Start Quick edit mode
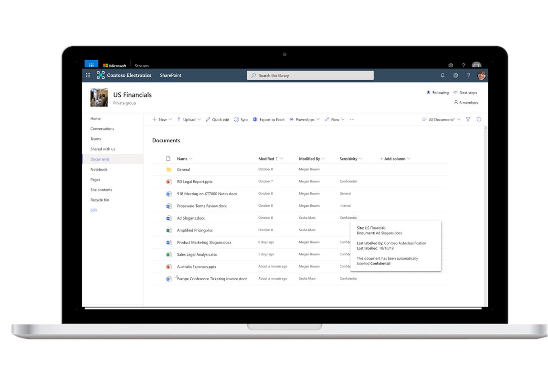This screenshot has height=392, width=548. (x=217, y=119)
